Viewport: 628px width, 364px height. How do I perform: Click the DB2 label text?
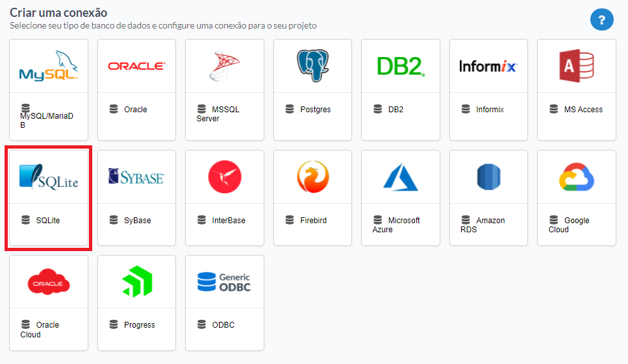(x=396, y=109)
